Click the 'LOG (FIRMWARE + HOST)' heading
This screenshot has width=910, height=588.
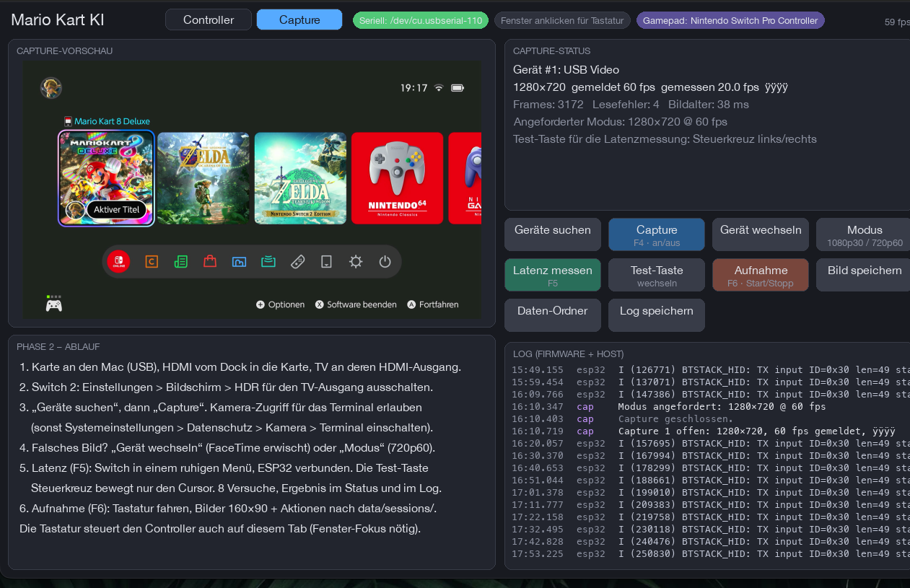(569, 354)
